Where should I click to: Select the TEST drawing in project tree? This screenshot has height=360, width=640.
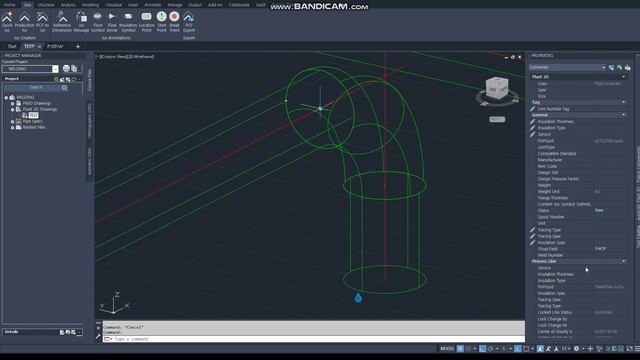pyautogui.click(x=33, y=116)
